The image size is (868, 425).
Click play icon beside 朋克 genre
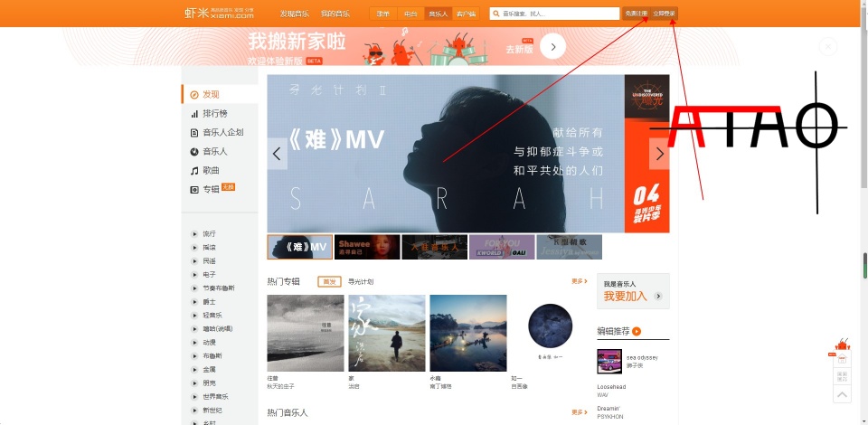click(x=194, y=382)
